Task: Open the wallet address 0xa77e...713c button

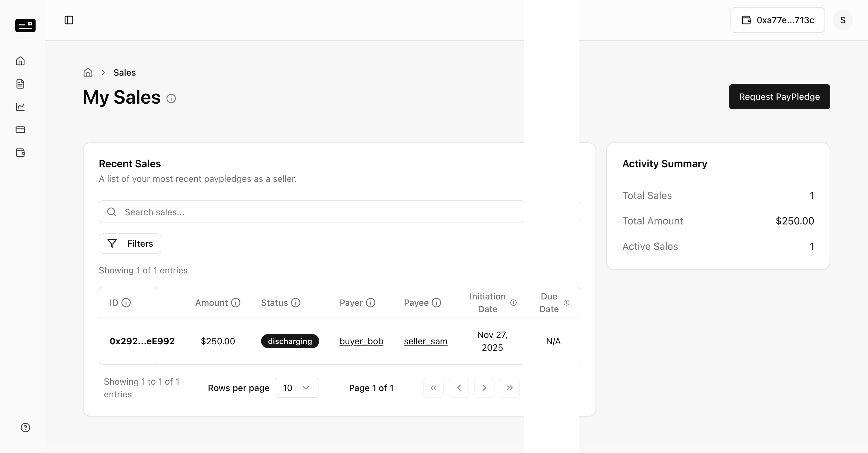Action: (x=778, y=20)
